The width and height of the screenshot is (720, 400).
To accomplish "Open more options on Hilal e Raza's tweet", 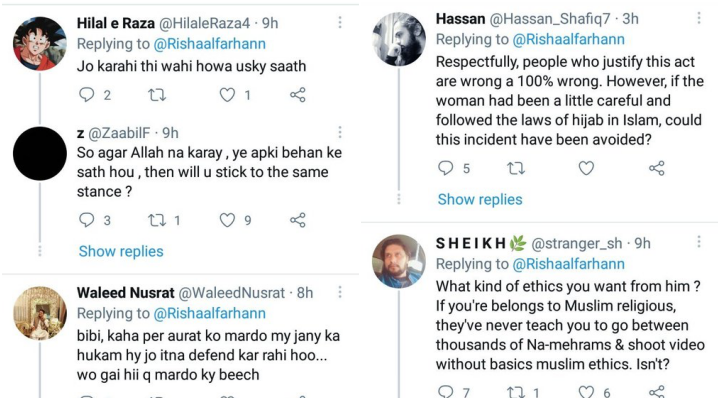I will click(x=338, y=21).
